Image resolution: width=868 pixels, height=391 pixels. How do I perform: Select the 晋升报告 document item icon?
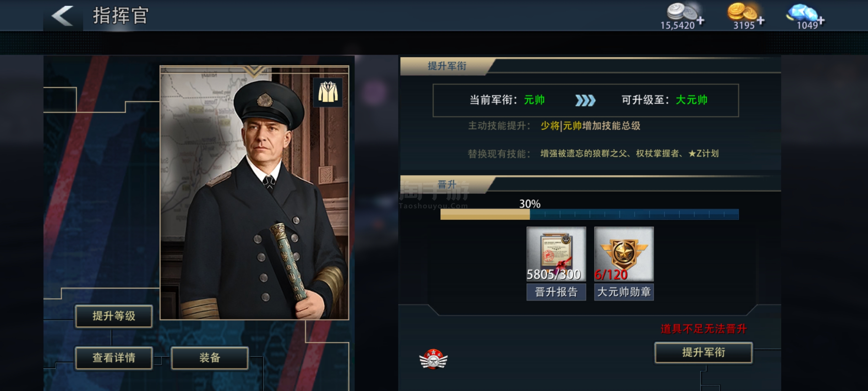point(556,254)
